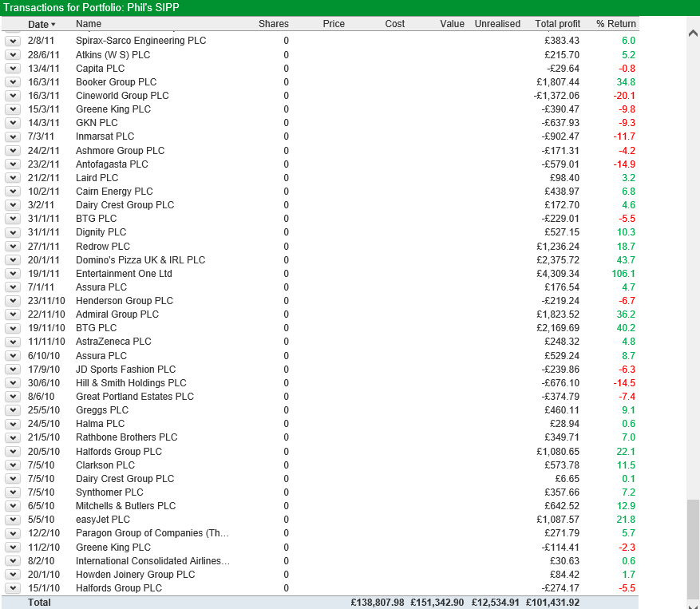Sort by the Total profit column header
Image resolution: width=700 pixels, height=609 pixels.
pos(558,24)
